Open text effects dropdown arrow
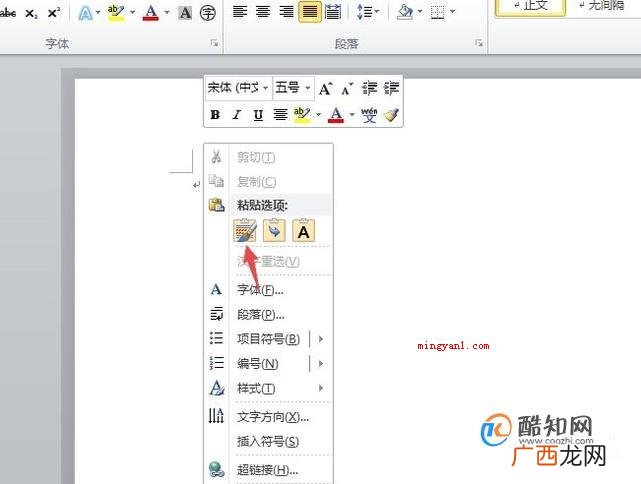 tap(98, 12)
